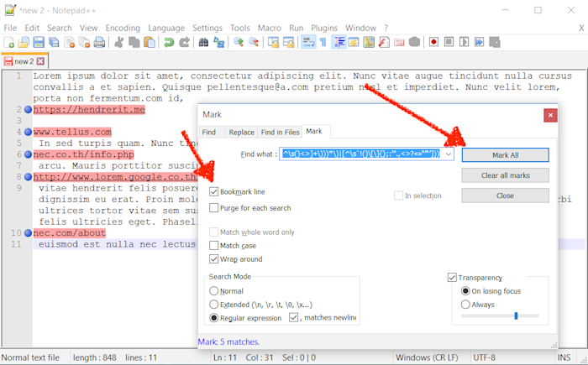Toggle the Transparency checkbox
Screen dimensions: 588x365
click(452, 277)
